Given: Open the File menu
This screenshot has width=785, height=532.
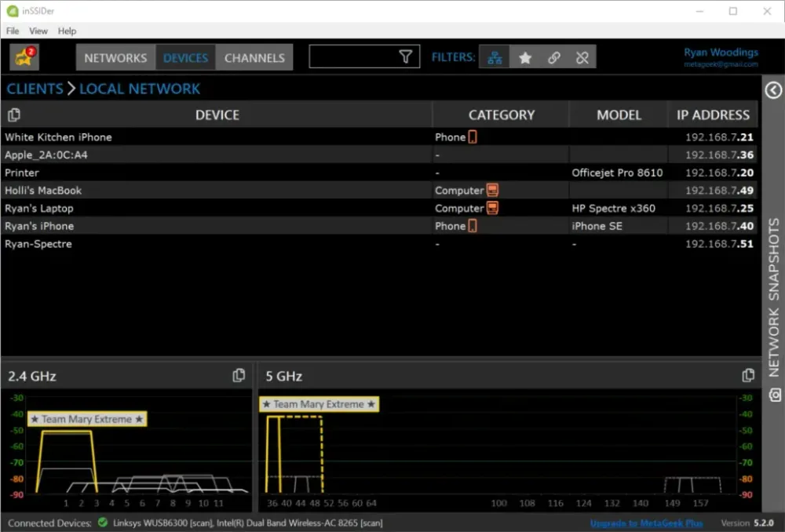Looking at the screenshot, I should [x=13, y=31].
